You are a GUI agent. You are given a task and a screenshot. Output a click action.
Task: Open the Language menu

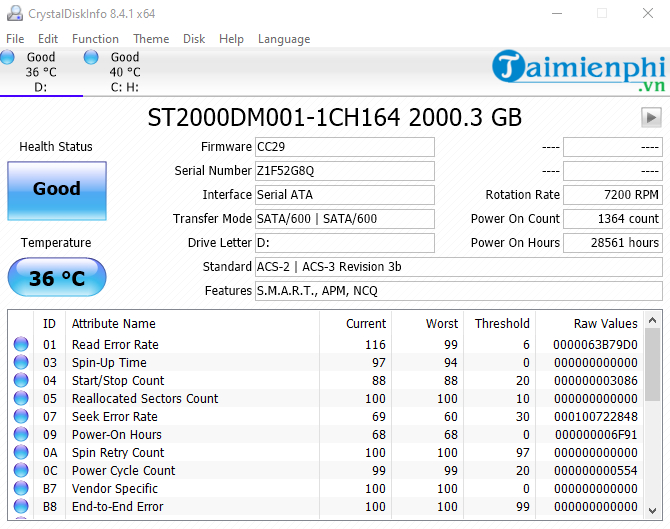[283, 39]
